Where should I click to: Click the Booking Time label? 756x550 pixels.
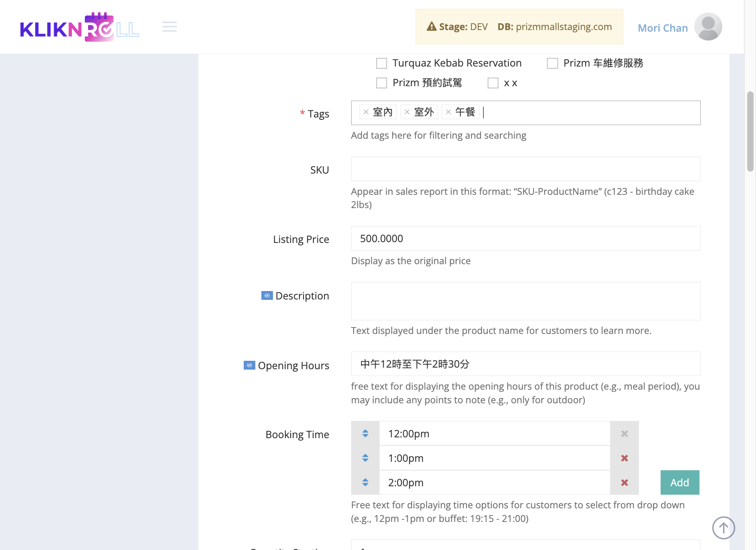297,434
